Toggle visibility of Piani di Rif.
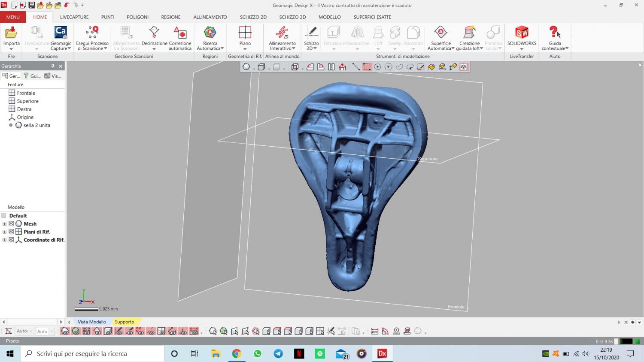Screen dimensions: 644x362 [x=11, y=232]
